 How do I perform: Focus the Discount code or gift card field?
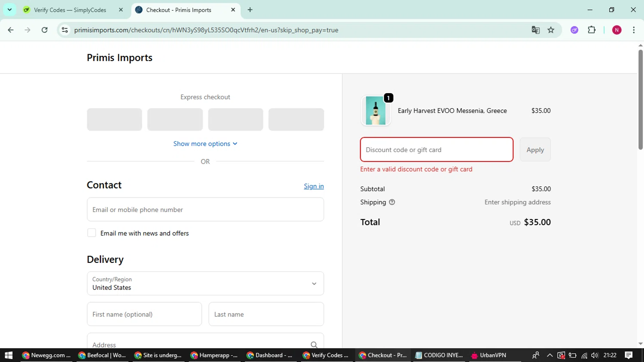437,149
